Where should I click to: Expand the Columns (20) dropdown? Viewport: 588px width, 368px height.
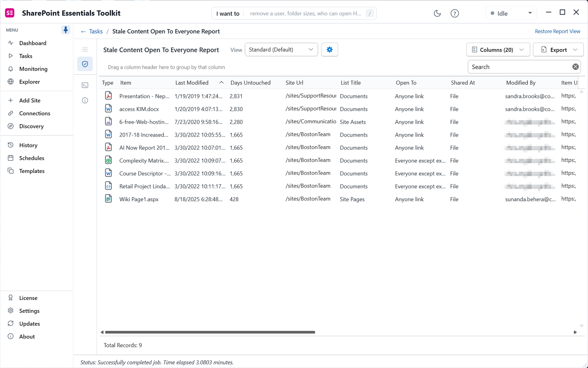pyautogui.click(x=498, y=50)
